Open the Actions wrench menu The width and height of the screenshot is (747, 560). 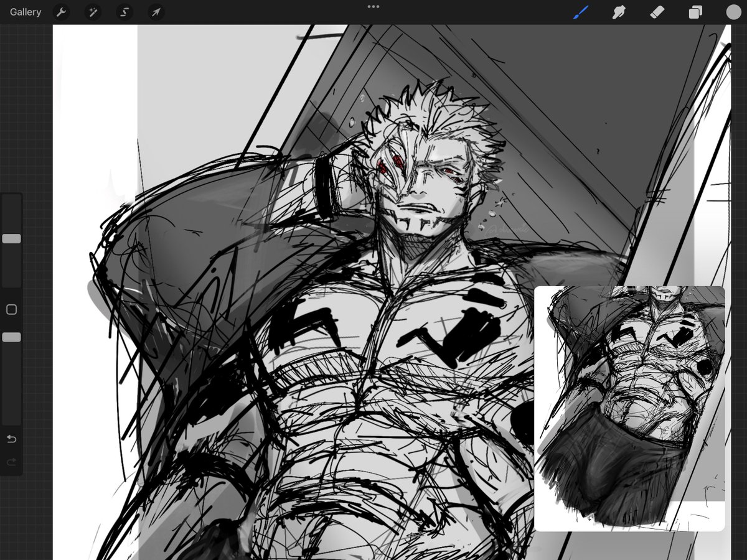(61, 12)
